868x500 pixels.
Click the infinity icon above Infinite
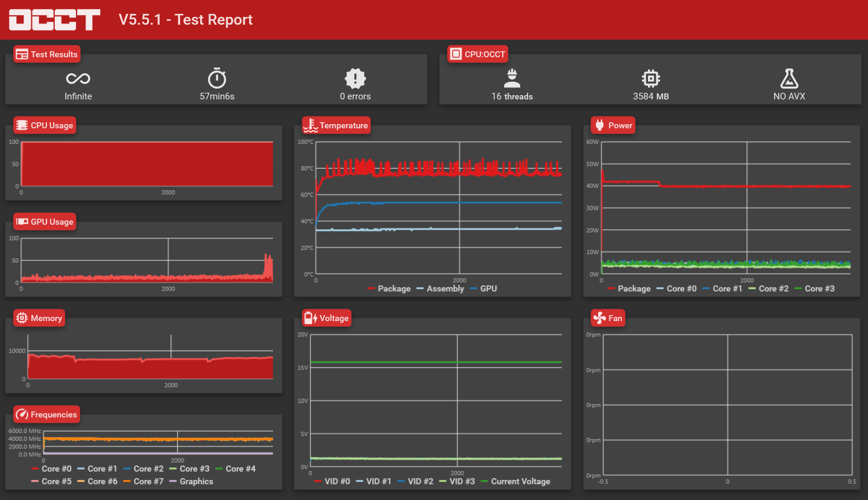click(78, 78)
